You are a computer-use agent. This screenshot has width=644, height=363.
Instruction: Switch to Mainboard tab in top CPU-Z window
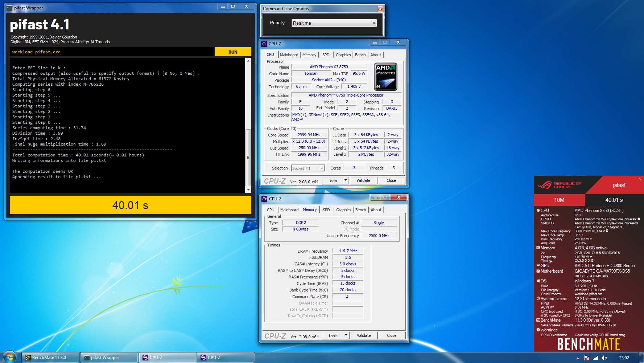[x=289, y=55]
